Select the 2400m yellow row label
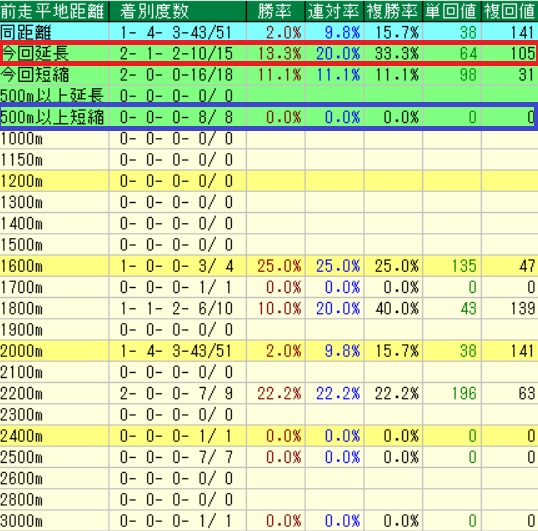Viewport: 538px width, 531px height. pos(22,436)
